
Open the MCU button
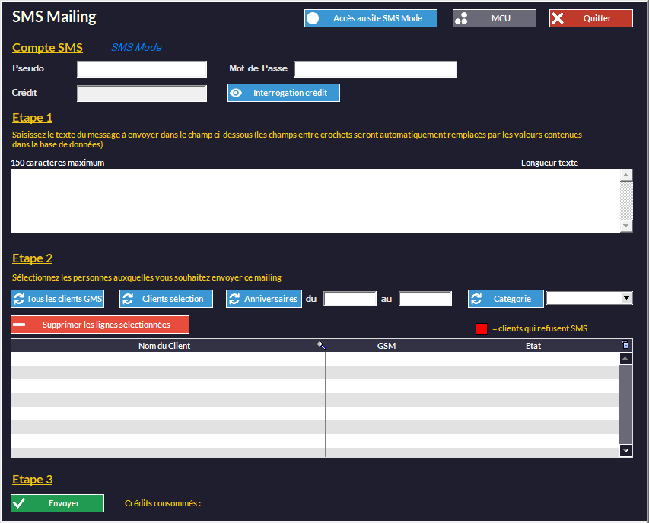click(494, 18)
